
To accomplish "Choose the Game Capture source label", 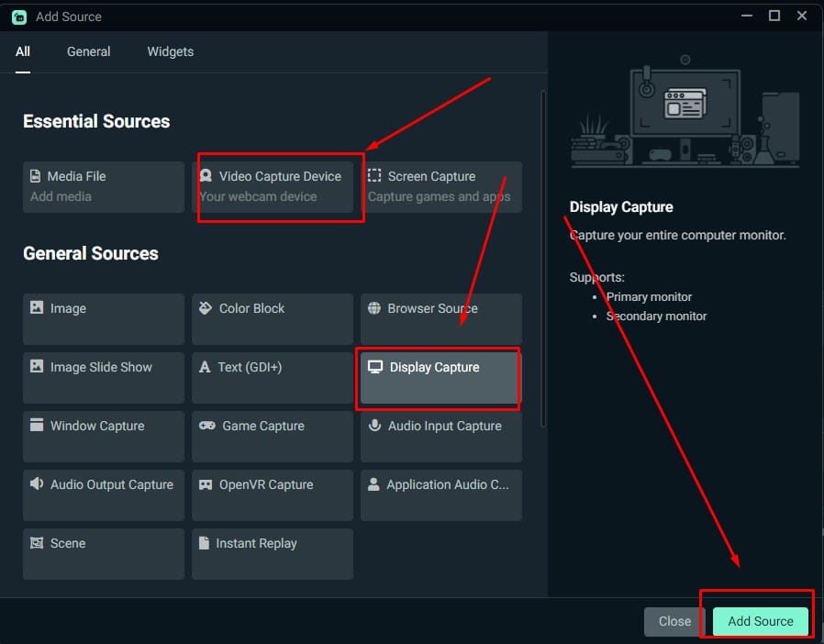I will [263, 426].
